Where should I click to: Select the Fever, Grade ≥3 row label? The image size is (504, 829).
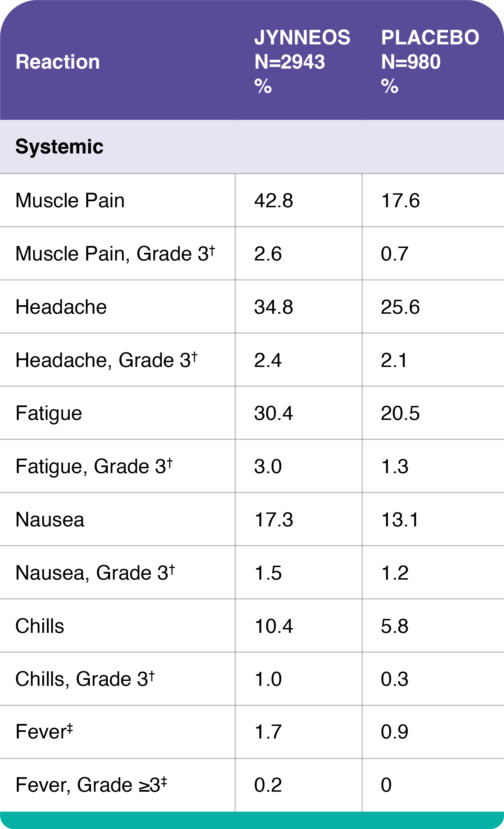[91, 785]
